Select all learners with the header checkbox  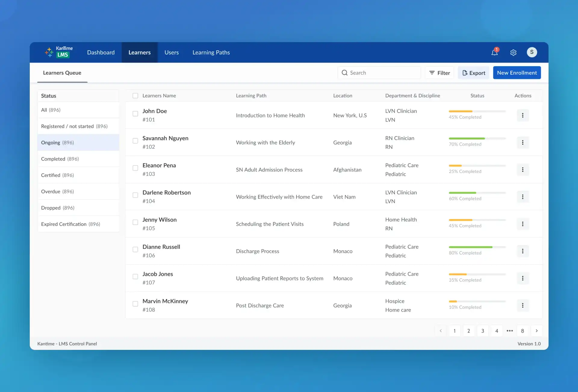(135, 96)
